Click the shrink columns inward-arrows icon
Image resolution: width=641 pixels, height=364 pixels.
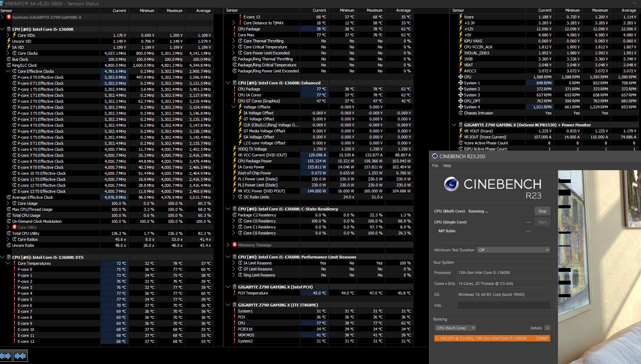point(20,356)
